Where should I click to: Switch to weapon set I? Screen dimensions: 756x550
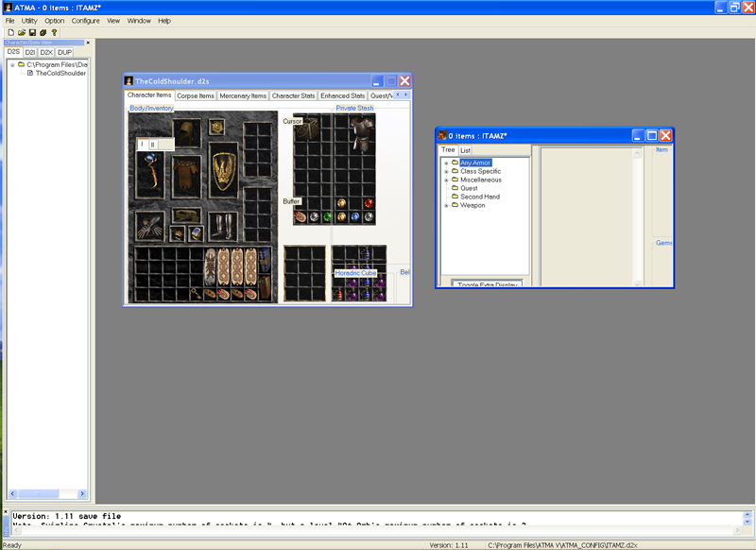point(143,145)
